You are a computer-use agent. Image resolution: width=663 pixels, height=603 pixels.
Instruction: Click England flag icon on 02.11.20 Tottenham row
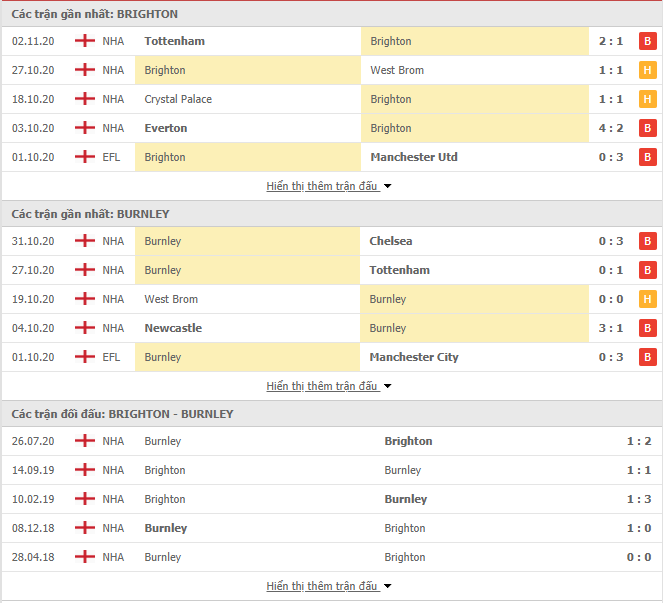pyautogui.click(x=85, y=41)
